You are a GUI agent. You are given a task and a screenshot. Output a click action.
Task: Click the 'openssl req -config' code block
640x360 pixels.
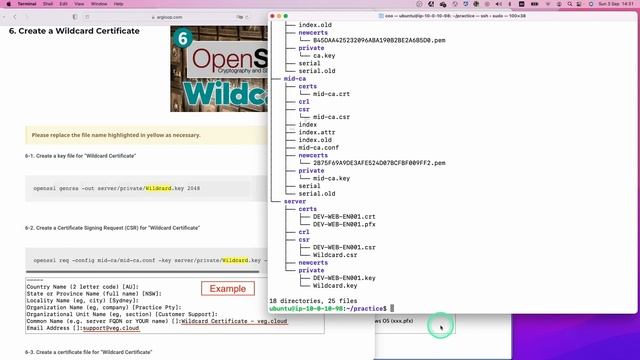coord(146,260)
